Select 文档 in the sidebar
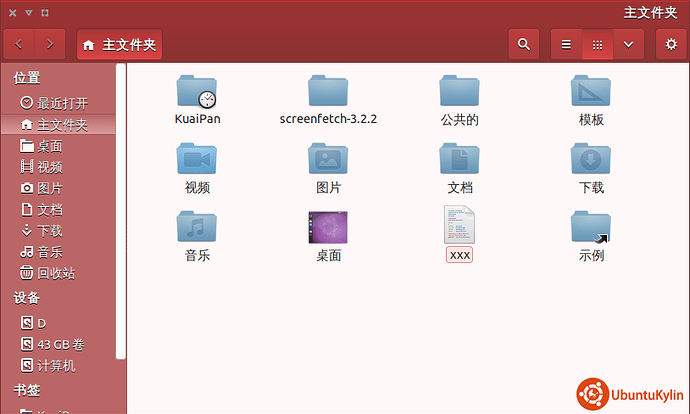Image resolution: width=690 pixels, height=414 pixels. [x=58, y=209]
